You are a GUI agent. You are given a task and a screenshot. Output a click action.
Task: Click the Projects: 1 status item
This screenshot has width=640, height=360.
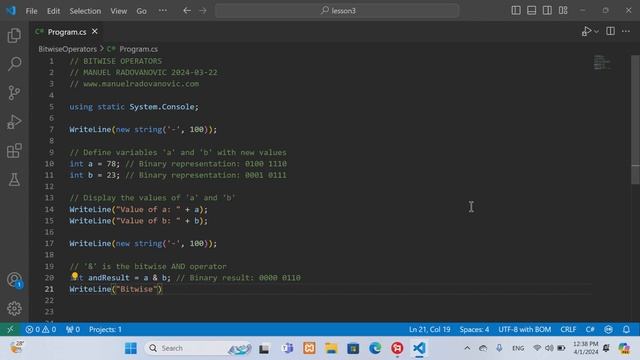pos(105,329)
